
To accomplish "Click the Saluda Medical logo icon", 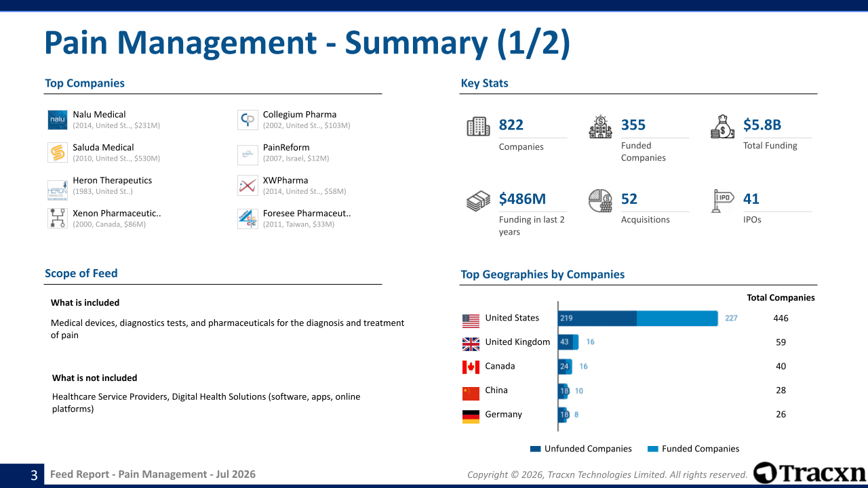I will pos(58,152).
